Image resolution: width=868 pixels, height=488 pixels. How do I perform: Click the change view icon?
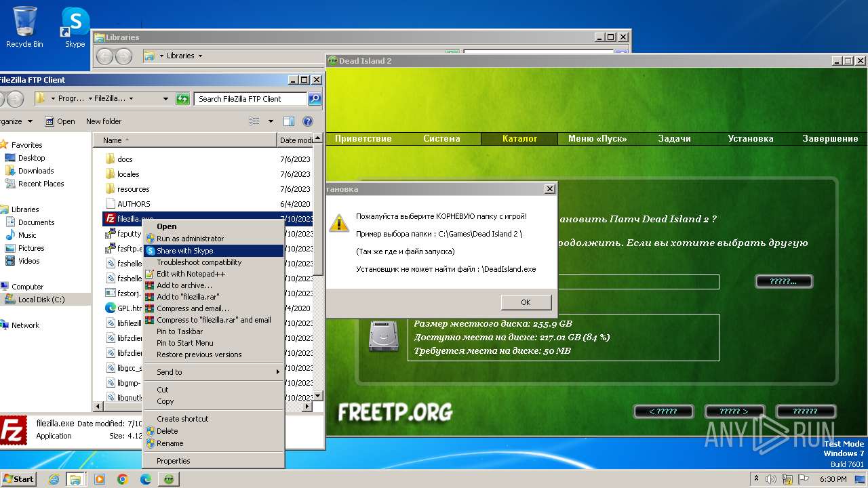(254, 121)
